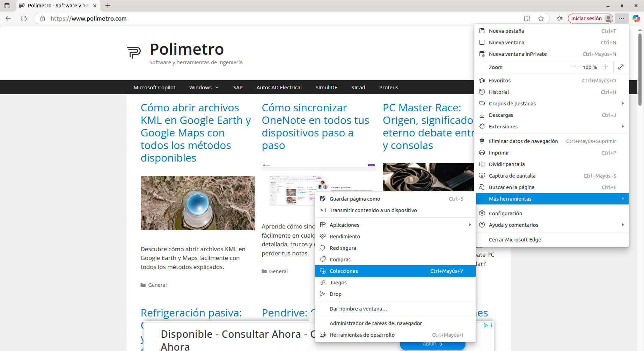Viewport: 644px width, 351px height.
Task: Expand the Windows navigation dropdown
Action: coord(204,88)
